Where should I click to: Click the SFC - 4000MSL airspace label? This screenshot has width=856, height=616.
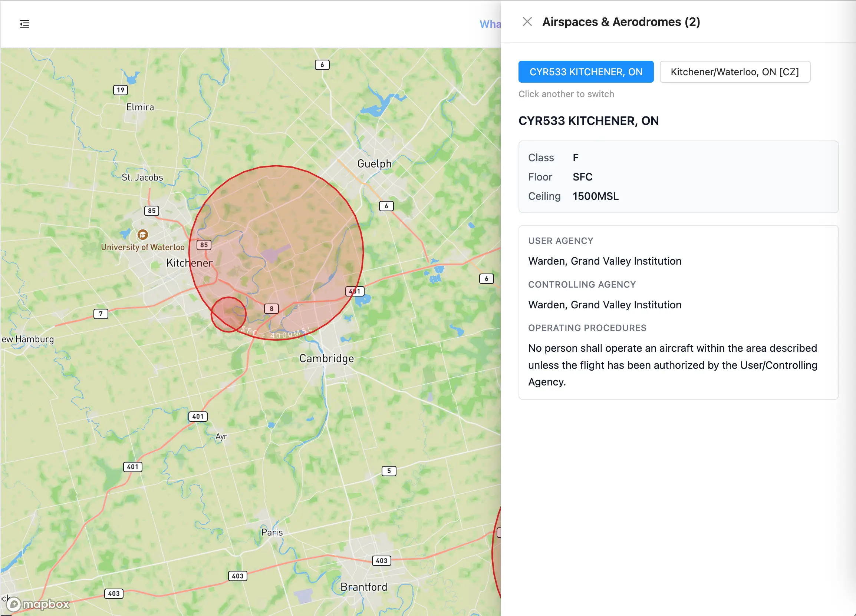[x=276, y=332]
